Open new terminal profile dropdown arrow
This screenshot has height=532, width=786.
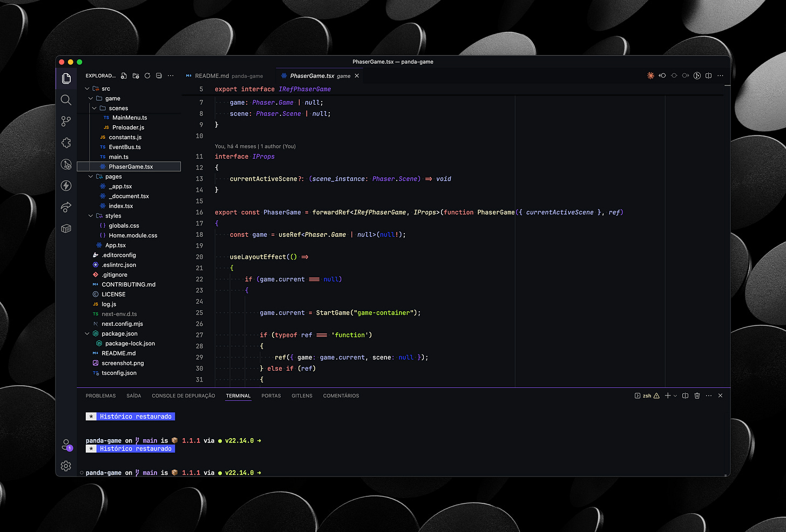click(675, 396)
